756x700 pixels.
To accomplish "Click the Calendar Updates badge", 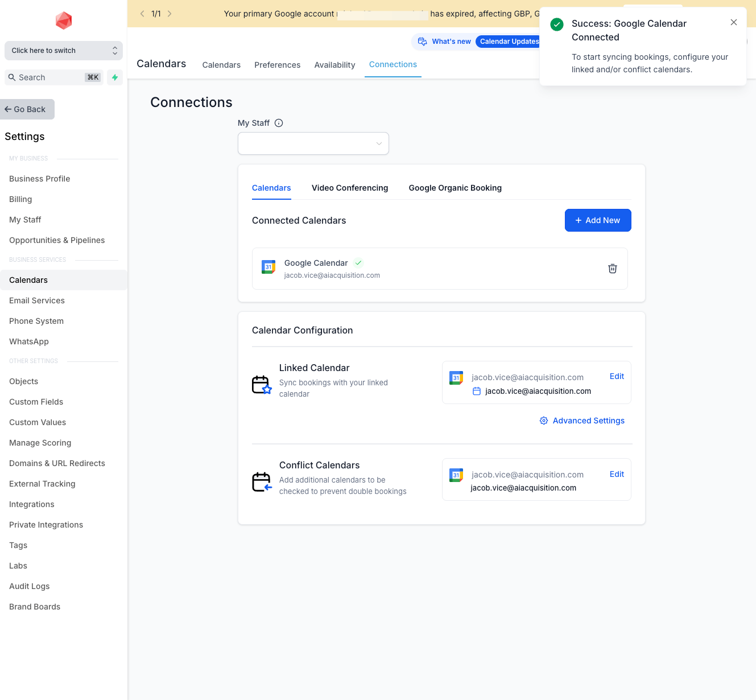I will tap(509, 42).
